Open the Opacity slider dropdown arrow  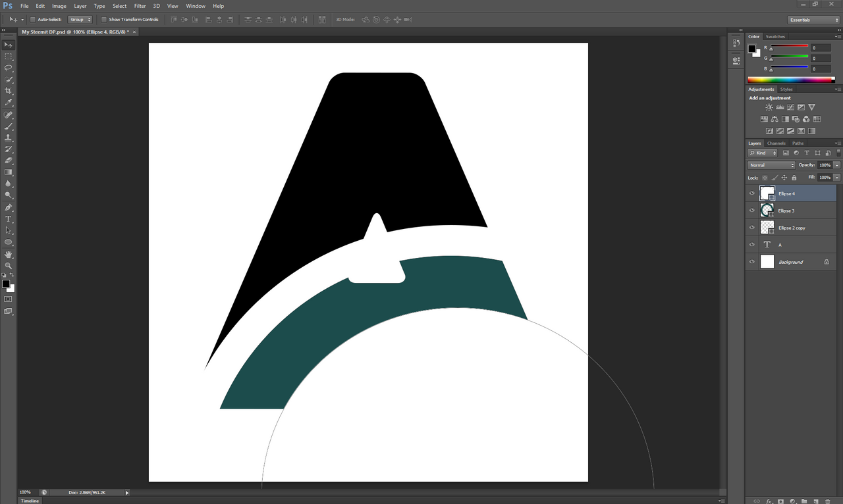[837, 165]
